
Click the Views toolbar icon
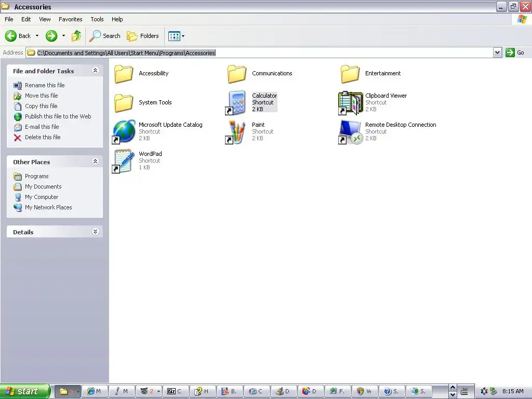click(174, 36)
